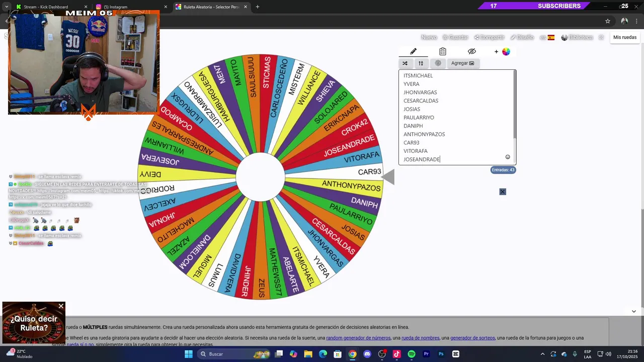Follow the 'generador de sorteos' link
This screenshot has height=362, width=644.
(472, 338)
